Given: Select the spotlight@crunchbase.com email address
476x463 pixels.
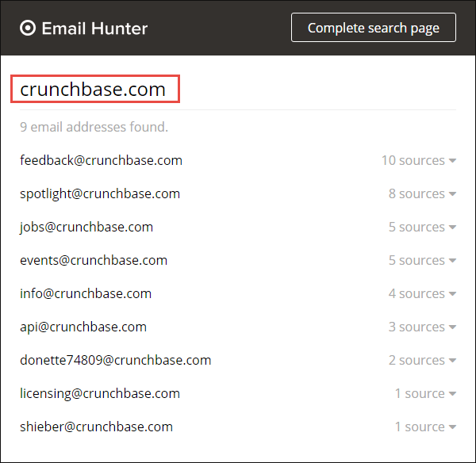Looking at the screenshot, I should point(100,193).
